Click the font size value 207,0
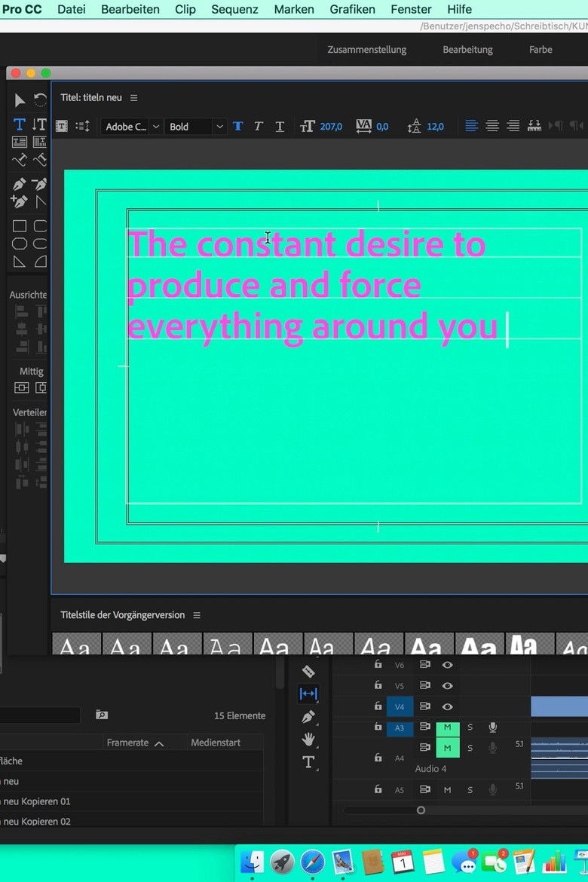 331,127
